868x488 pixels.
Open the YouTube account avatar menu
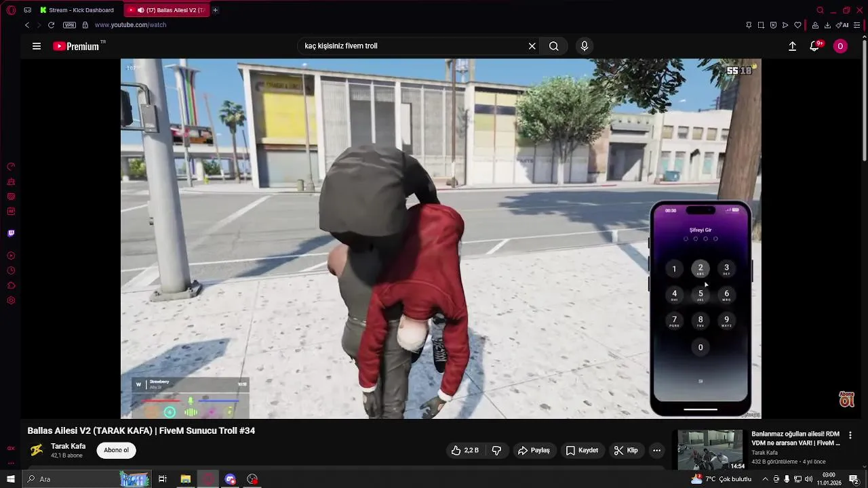point(840,46)
